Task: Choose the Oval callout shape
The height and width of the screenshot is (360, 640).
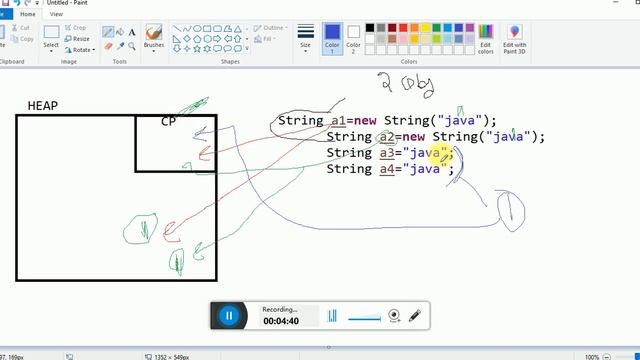Action: click(x=228, y=49)
